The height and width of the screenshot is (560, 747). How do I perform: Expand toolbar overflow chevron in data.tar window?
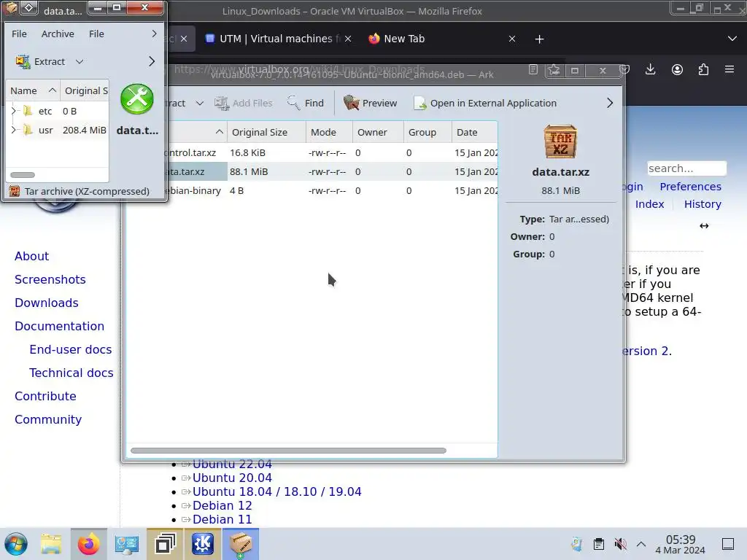pos(152,61)
